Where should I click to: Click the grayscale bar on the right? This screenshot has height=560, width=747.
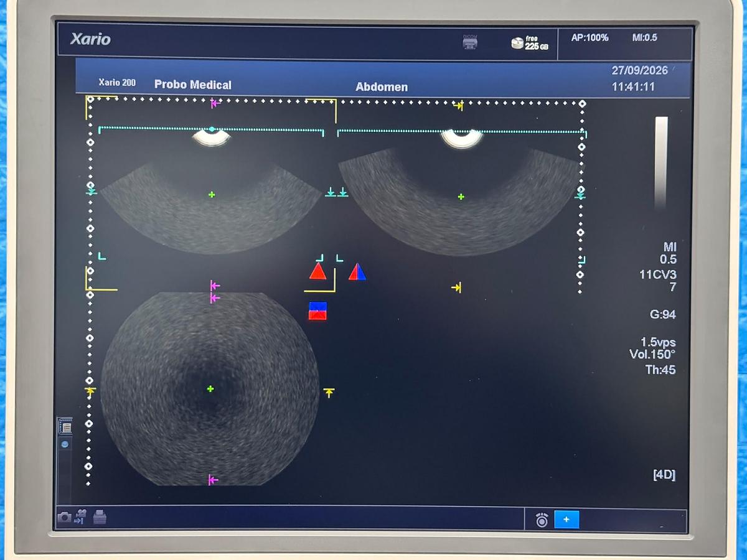tap(661, 163)
